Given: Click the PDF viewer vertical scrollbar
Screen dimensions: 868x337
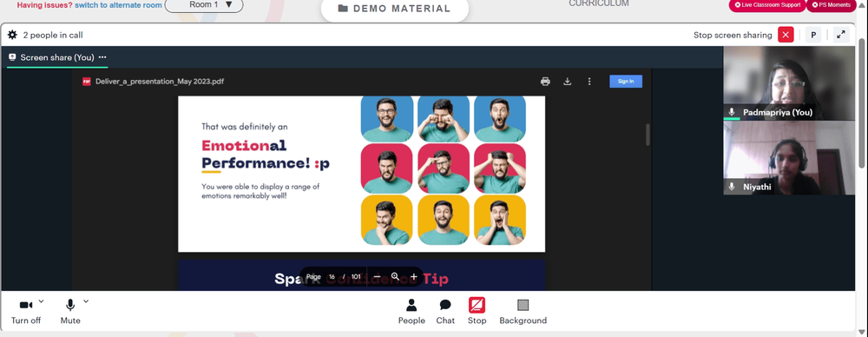Looking at the screenshot, I should 648,135.
